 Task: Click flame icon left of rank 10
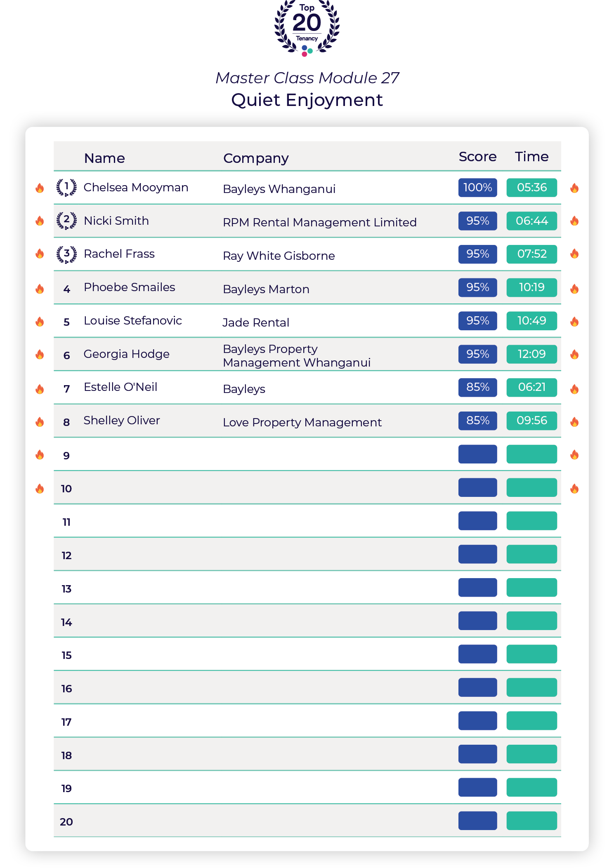[x=40, y=489]
